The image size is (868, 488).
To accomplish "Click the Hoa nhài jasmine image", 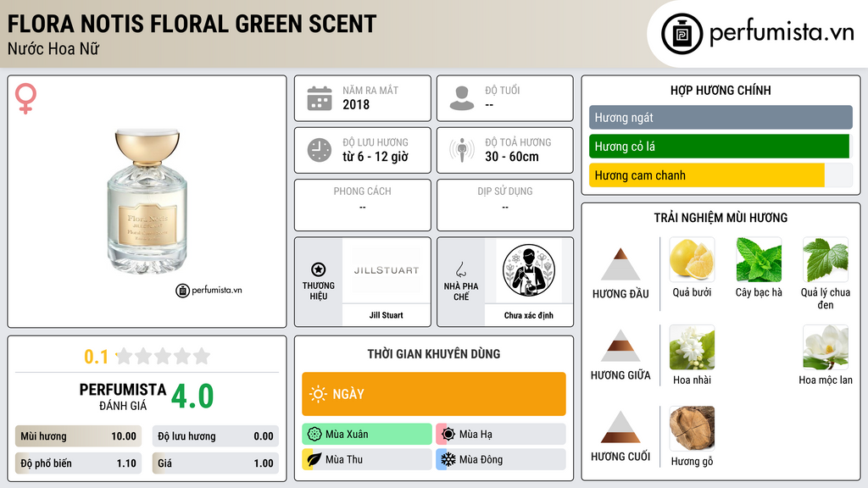I will pos(692,347).
